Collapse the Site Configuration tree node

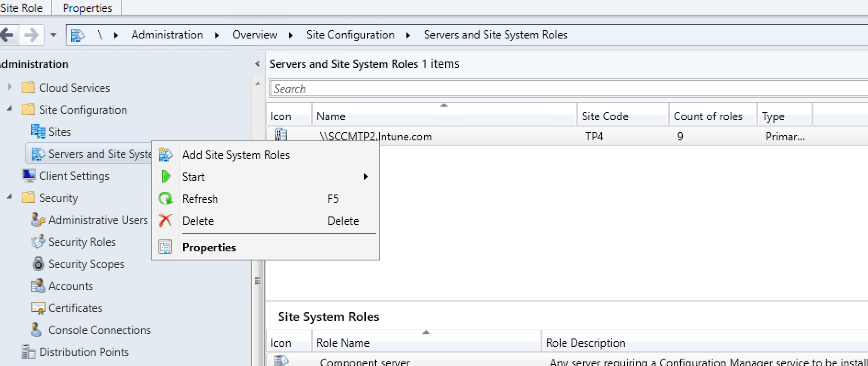coord(10,109)
